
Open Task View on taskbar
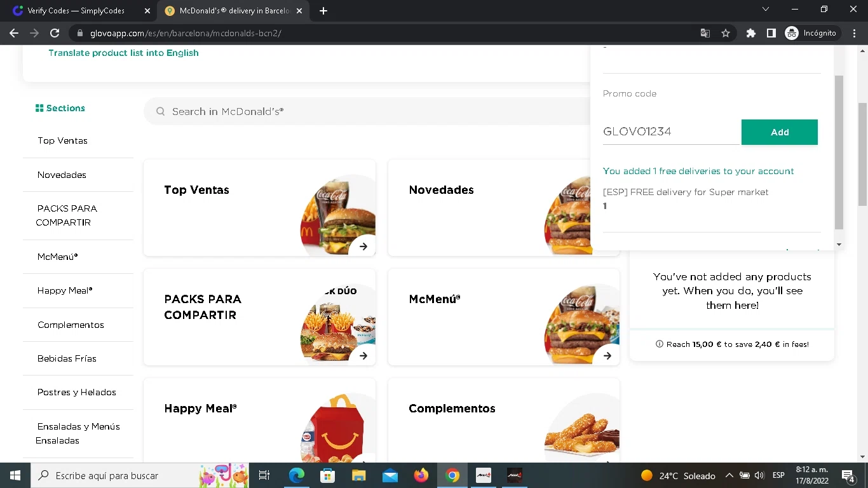pyautogui.click(x=264, y=475)
